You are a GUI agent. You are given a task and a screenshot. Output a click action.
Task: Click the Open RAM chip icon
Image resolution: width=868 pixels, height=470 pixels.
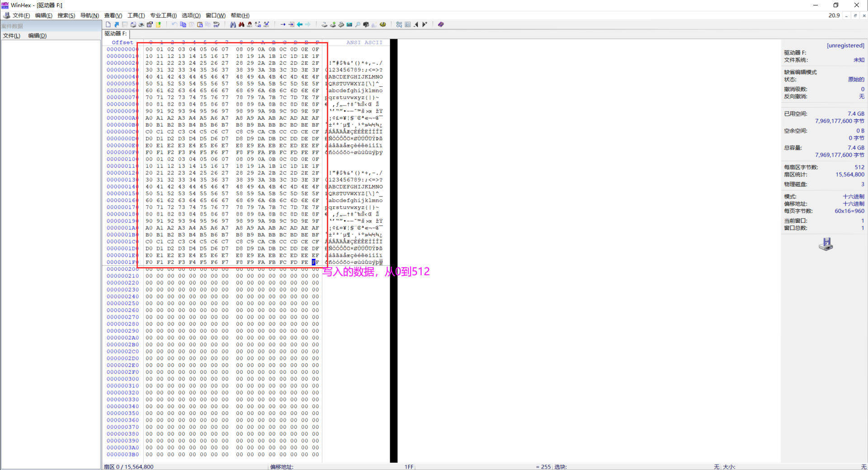point(341,24)
